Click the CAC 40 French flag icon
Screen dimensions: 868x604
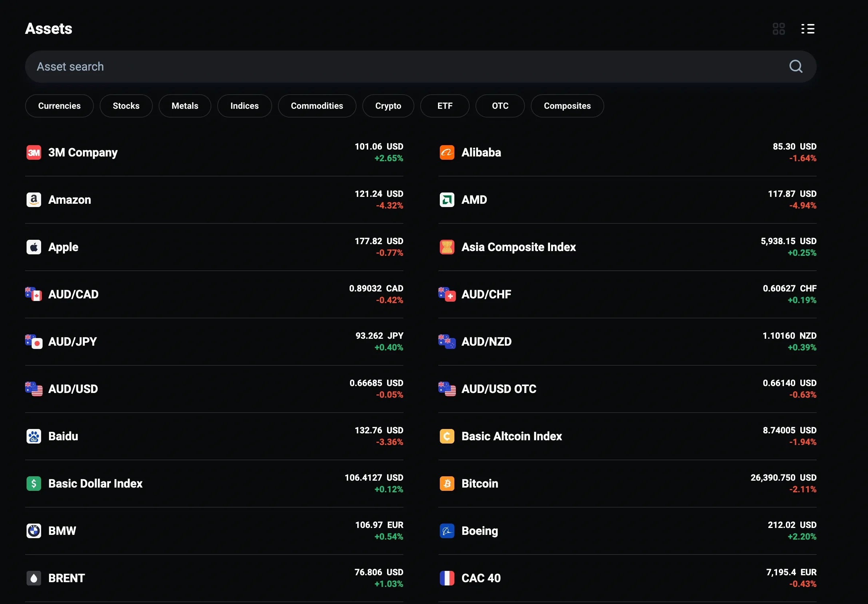tap(447, 578)
